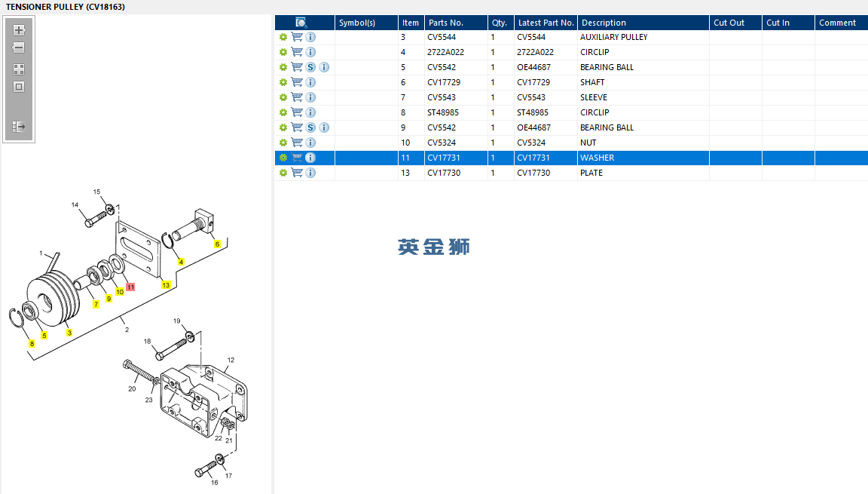
Task: Sort by Parts No. column header
Action: [456, 23]
